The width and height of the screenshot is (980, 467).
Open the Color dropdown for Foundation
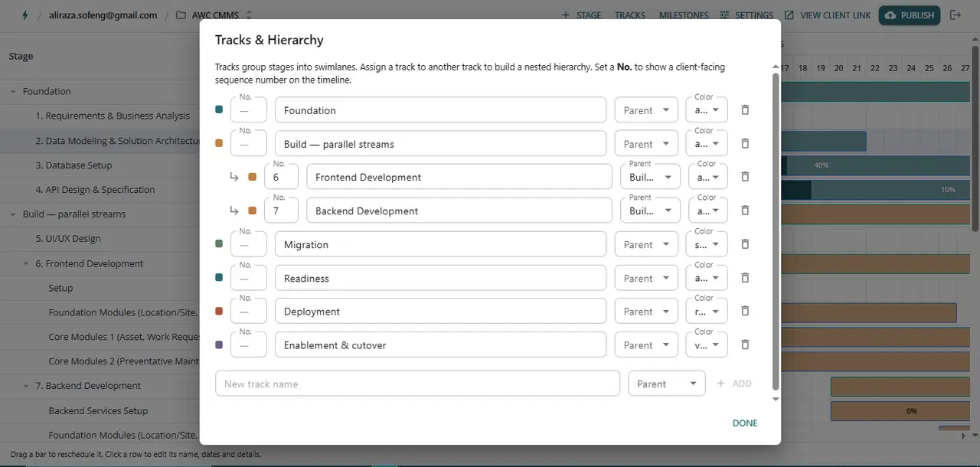point(707,110)
